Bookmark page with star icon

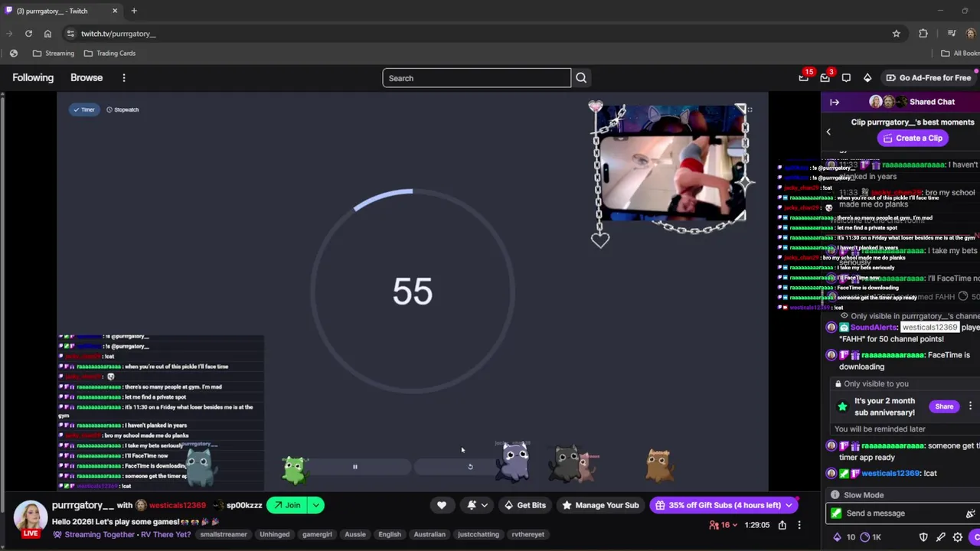[897, 34]
